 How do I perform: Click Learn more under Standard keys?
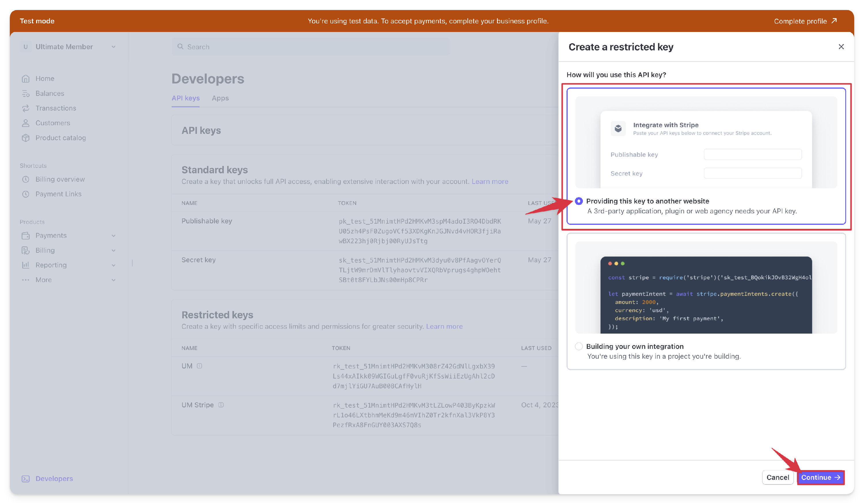pyautogui.click(x=490, y=181)
